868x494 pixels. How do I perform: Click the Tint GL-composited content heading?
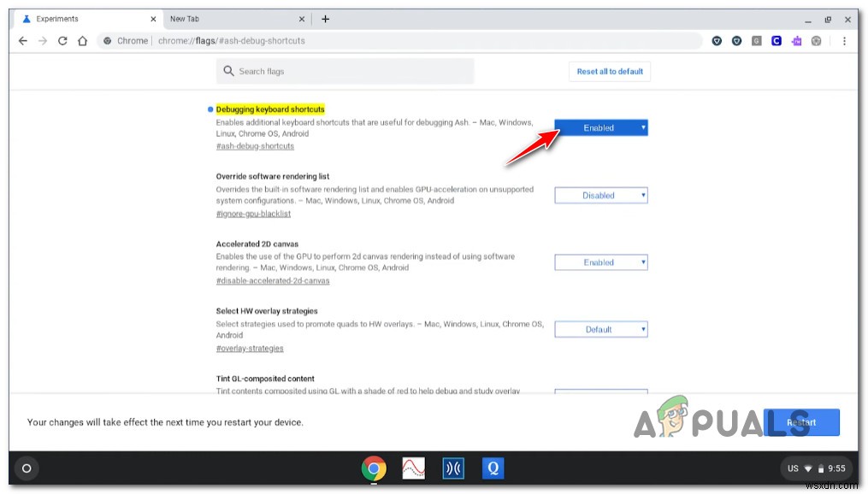click(x=265, y=379)
